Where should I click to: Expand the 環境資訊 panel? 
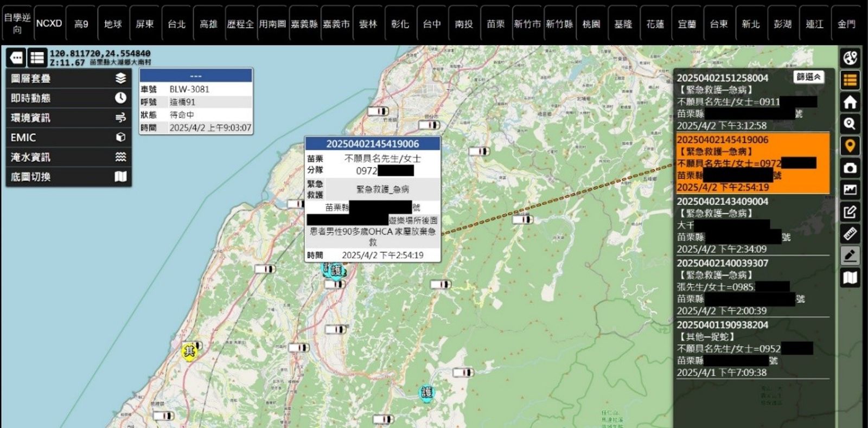pyautogui.click(x=68, y=117)
